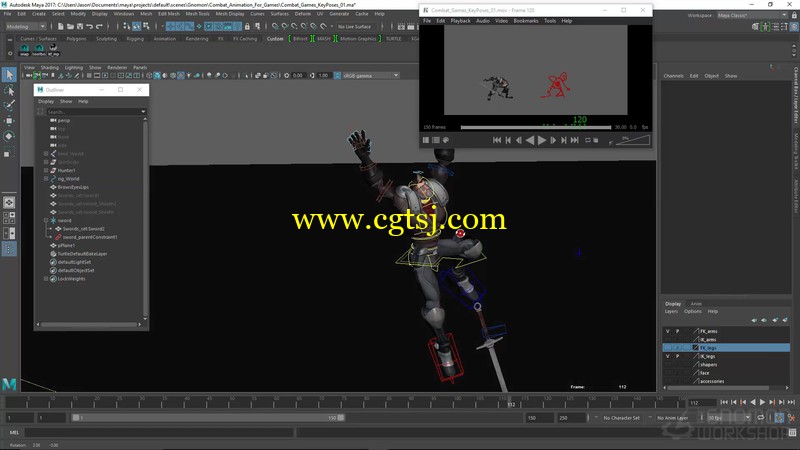Collapse the sword node in Outliner

pos(46,220)
